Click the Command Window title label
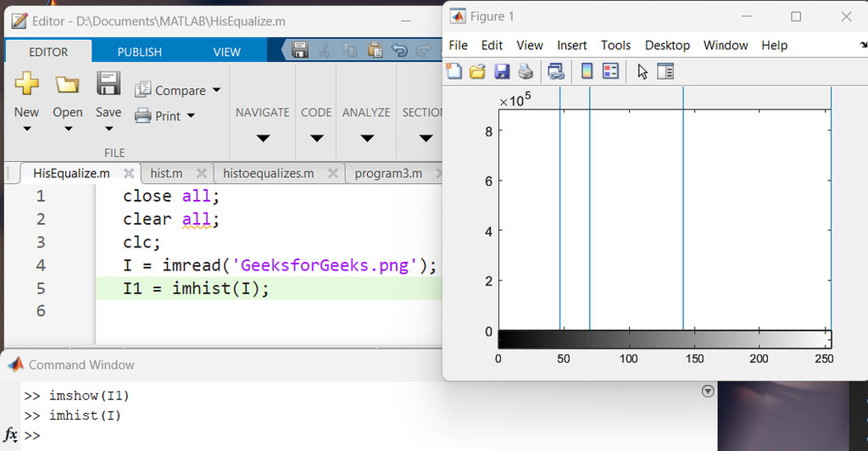The width and height of the screenshot is (868, 451). (x=81, y=365)
